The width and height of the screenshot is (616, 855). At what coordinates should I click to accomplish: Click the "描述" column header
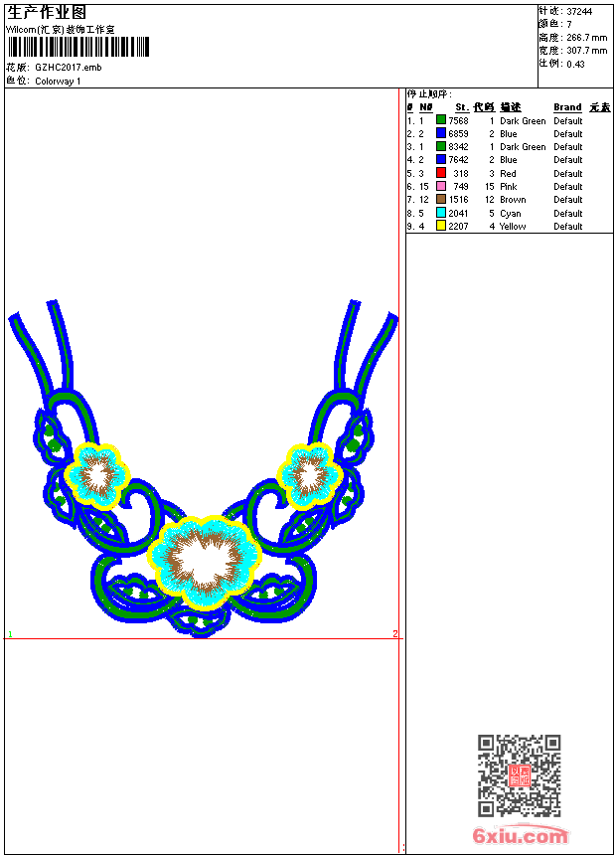[511, 107]
